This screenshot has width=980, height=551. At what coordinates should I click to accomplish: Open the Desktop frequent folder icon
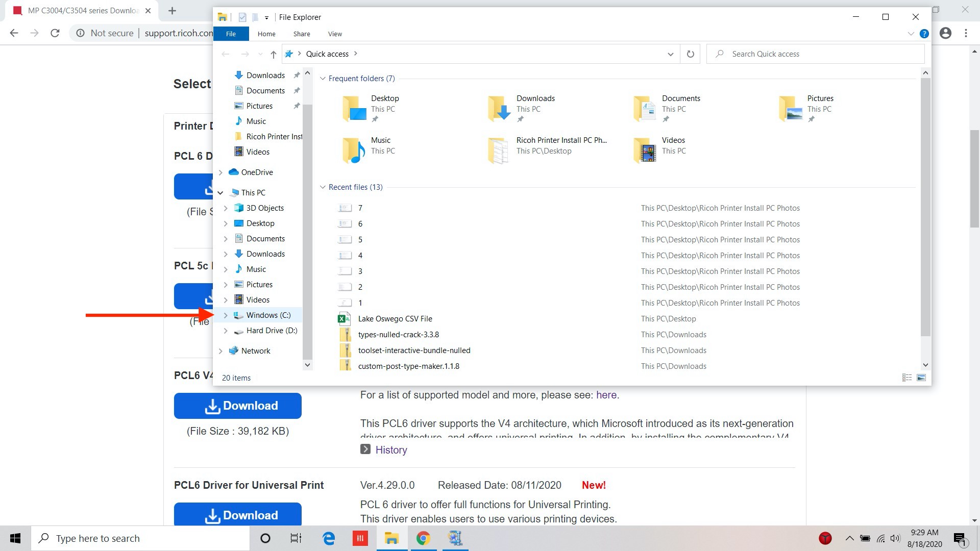pos(354,108)
